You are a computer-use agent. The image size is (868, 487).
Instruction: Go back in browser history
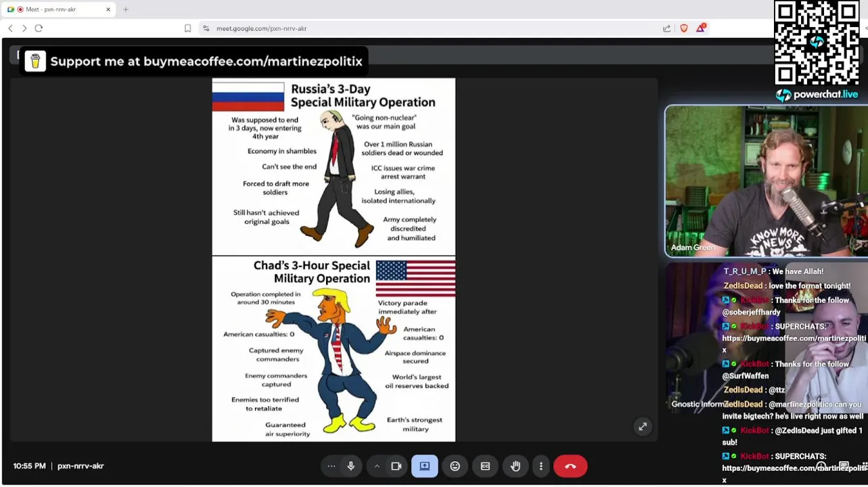point(10,28)
